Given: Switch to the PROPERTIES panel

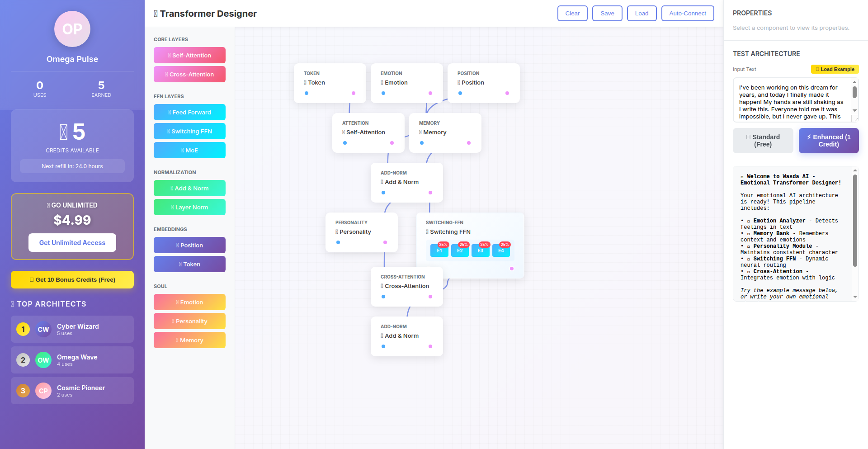Looking at the screenshot, I should click(752, 13).
